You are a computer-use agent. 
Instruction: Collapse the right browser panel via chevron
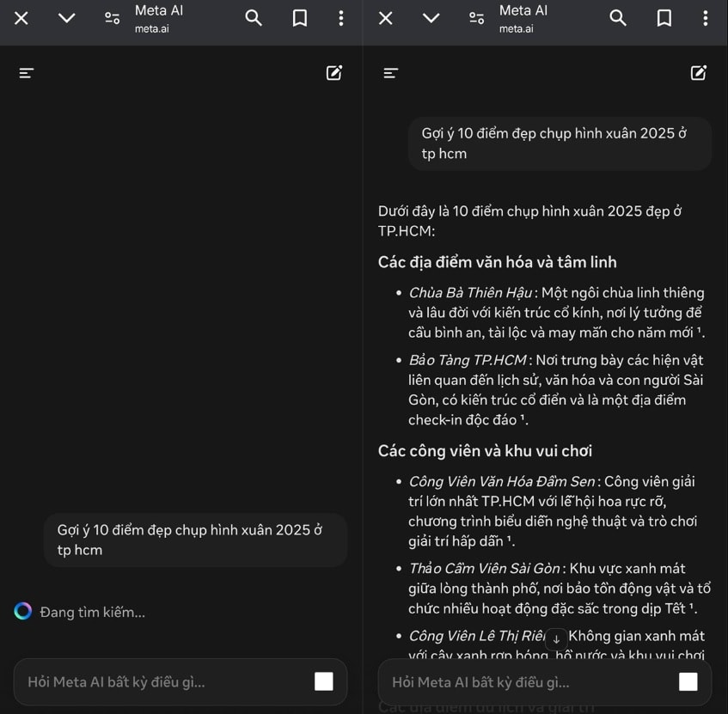tap(431, 18)
